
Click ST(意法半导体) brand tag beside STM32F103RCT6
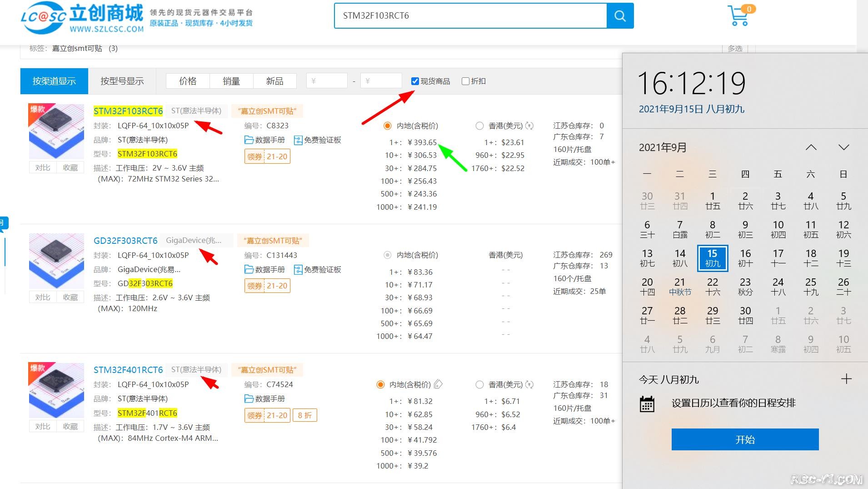tap(196, 111)
